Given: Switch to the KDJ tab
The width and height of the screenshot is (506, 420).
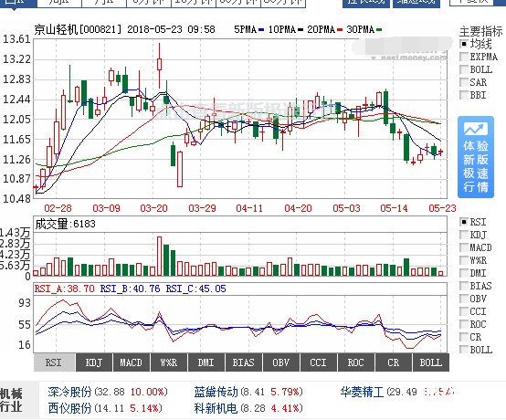Looking at the screenshot, I should [94, 362].
